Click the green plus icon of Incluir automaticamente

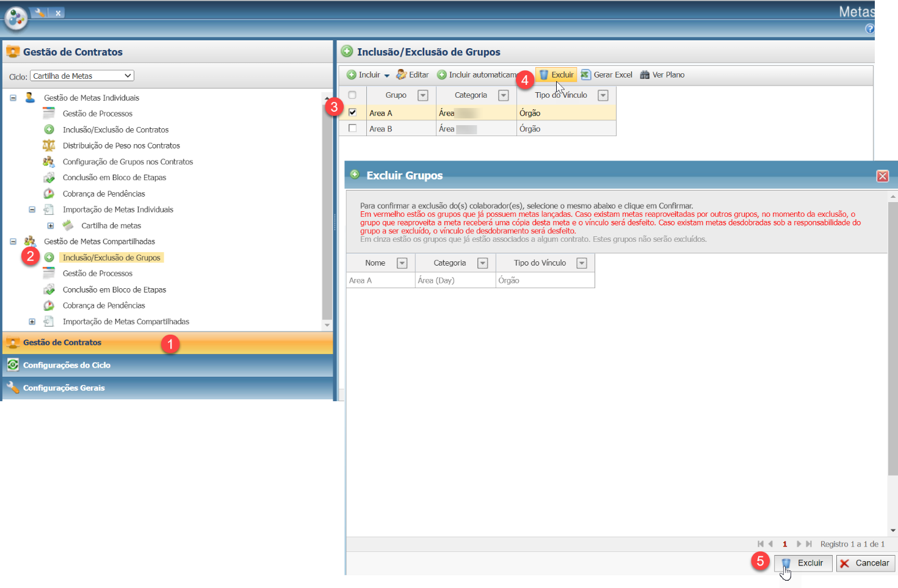442,74
